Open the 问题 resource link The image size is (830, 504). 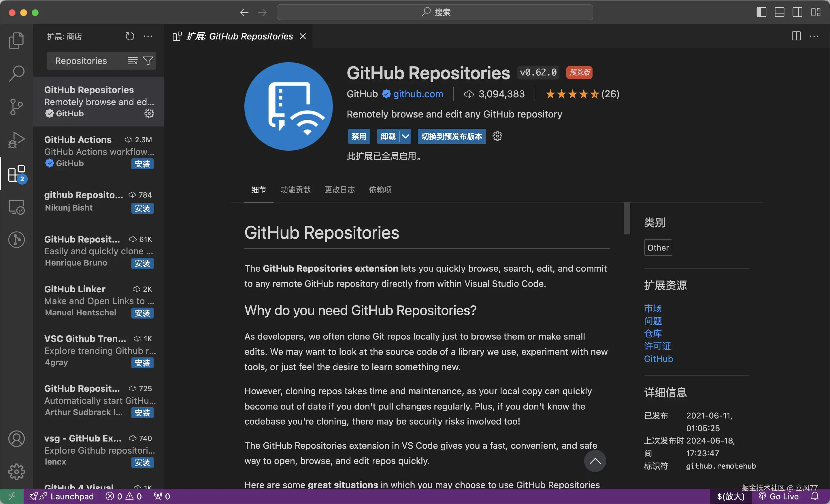tap(652, 321)
